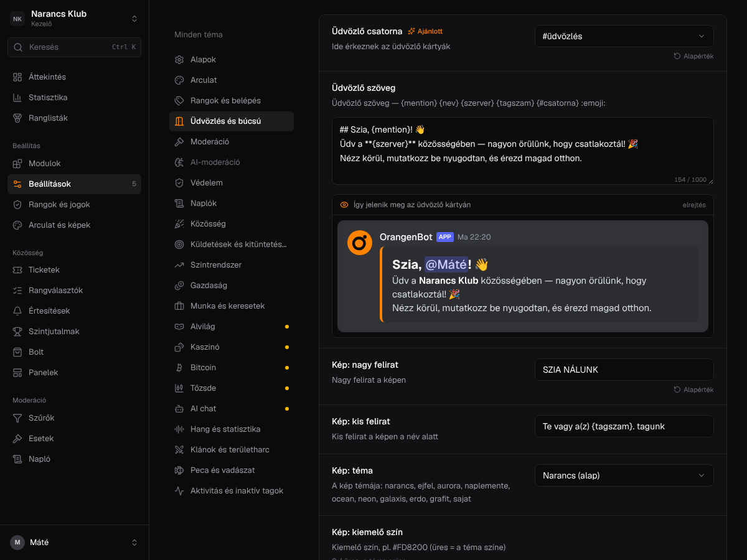Image resolution: width=747 pixels, height=560 pixels.
Task: Click the Szűrők funnel icon
Action: click(x=17, y=418)
